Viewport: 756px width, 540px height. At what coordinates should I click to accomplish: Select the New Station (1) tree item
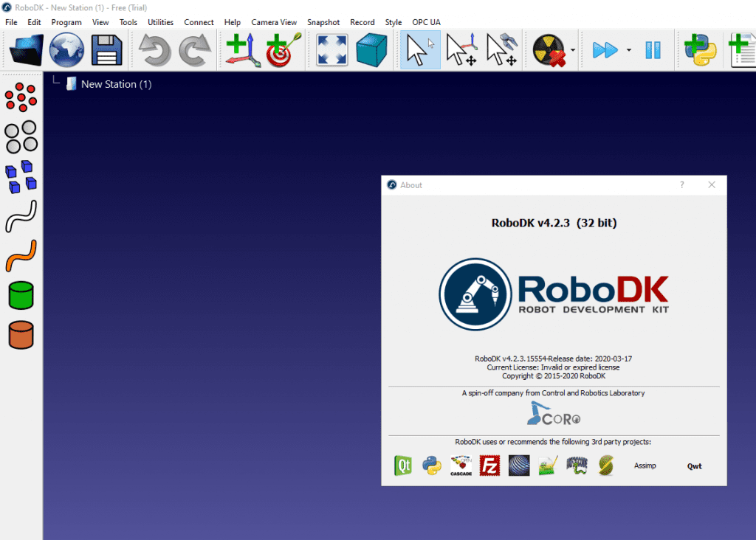(x=116, y=84)
